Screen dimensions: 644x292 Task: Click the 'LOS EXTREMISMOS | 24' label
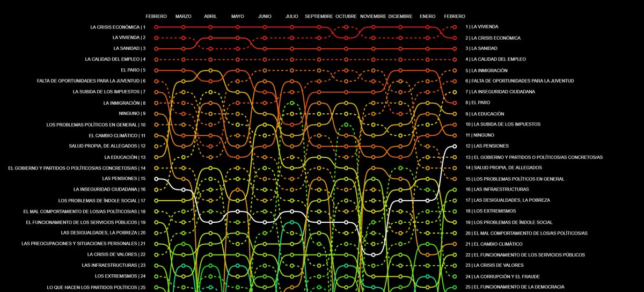[120, 276]
